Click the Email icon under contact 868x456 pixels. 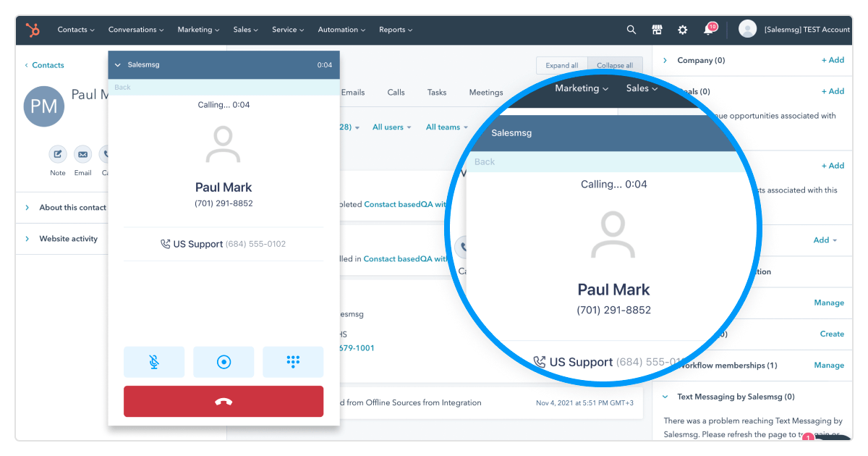(x=83, y=154)
